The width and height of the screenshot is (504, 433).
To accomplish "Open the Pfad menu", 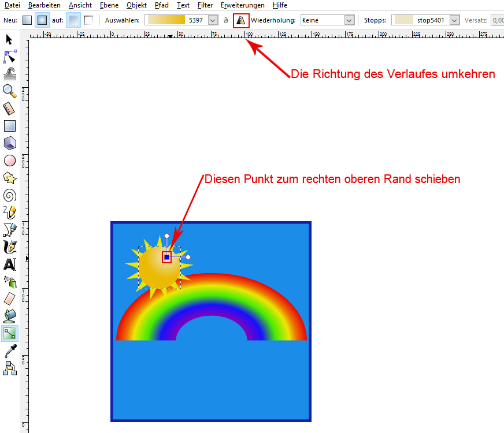I will [162, 5].
